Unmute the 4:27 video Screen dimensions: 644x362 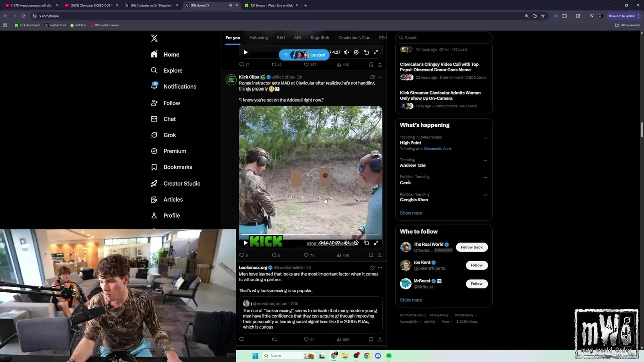click(346, 52)
